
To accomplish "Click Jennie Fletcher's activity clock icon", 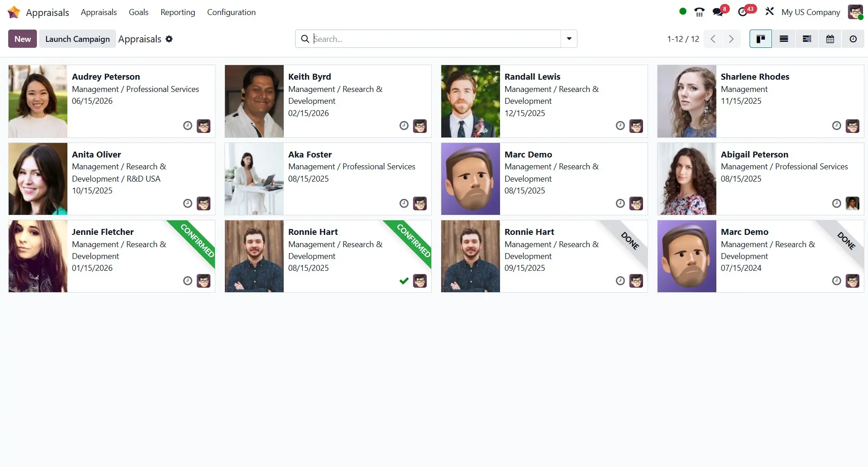I will (188, 281).
